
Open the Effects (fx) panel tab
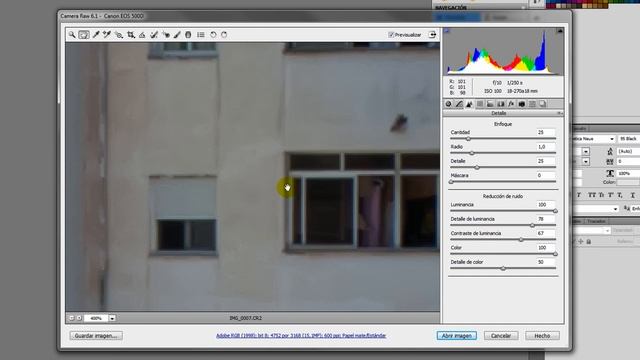tap(511, 104)
